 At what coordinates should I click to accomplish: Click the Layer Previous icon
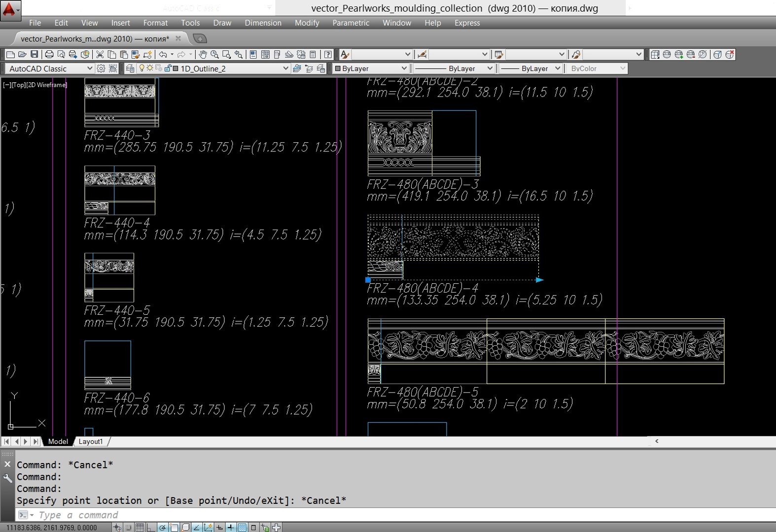coord(309,68)
